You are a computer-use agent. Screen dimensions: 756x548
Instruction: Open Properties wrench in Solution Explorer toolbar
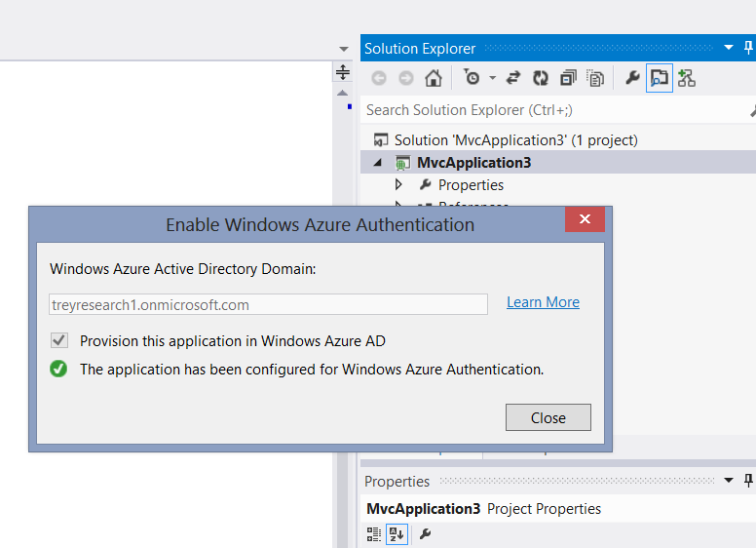click(x=632, y=77)
